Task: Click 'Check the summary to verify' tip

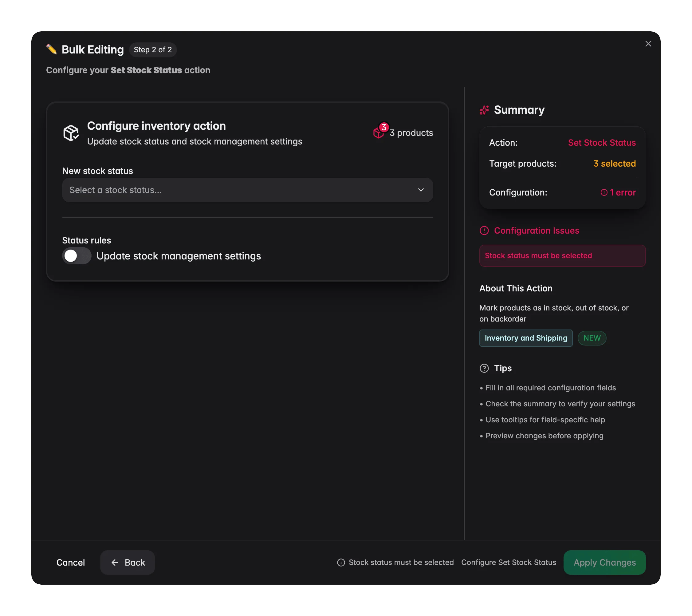Action: pyautogui.click(x=560, y=404)
